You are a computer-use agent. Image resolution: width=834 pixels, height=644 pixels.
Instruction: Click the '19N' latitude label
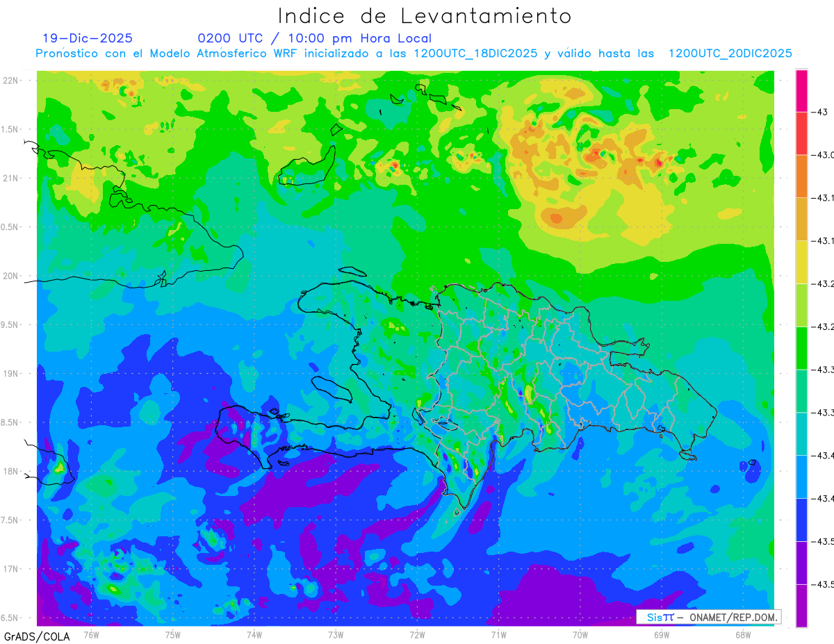point(12,373)
